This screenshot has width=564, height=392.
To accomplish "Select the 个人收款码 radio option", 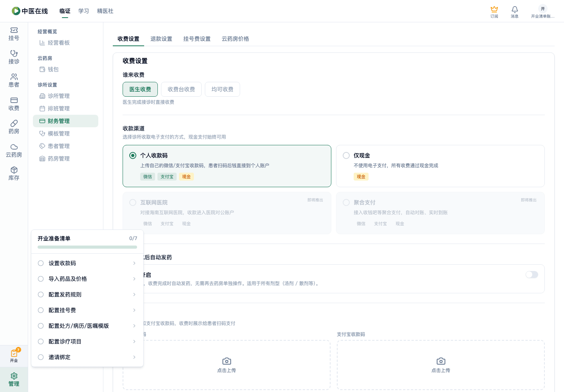I will pos(133,155).
